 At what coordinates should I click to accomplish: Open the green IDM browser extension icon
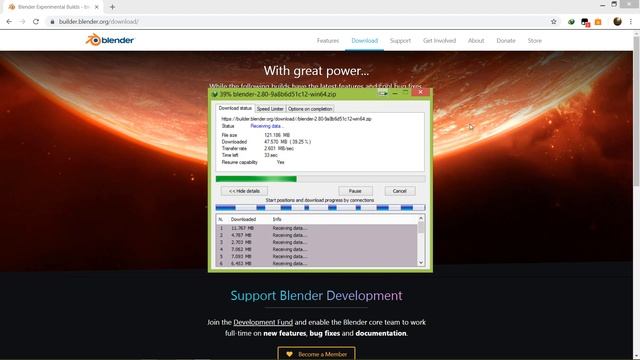point(571,22)
